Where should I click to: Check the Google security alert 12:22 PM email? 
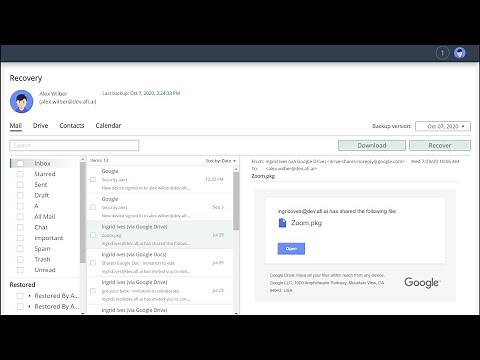coord(93,179)
